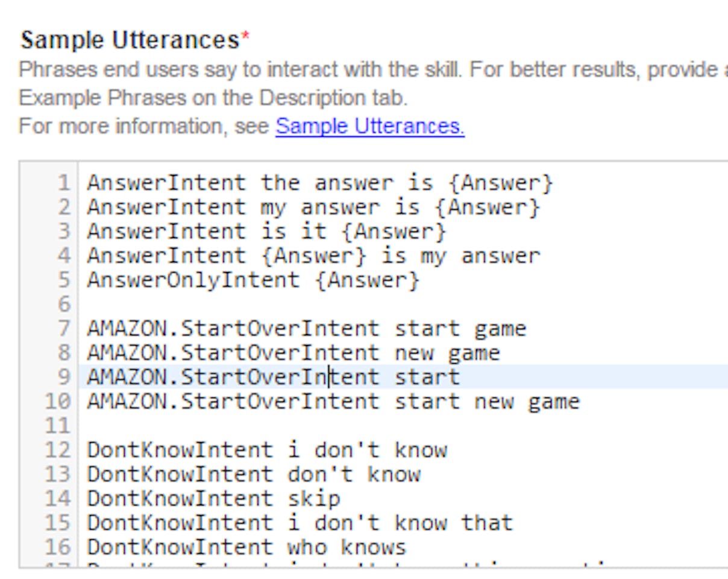
Task: Click the 'start game' utterance line
Action: (306, 329)
